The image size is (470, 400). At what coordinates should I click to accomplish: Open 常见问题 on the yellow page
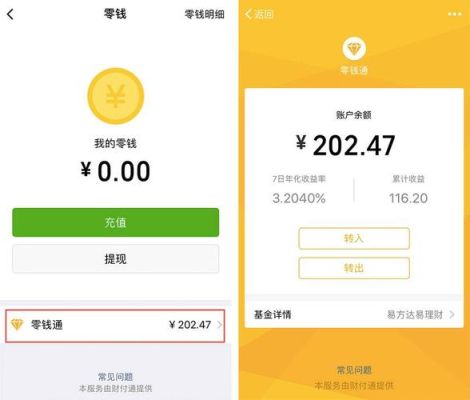click(354, 370)
